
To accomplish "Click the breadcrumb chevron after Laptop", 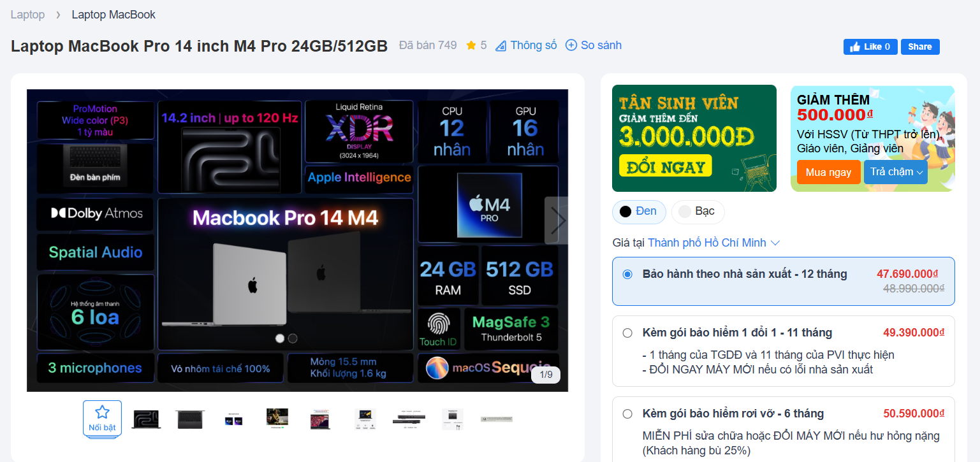I will (x=58, y=15).
